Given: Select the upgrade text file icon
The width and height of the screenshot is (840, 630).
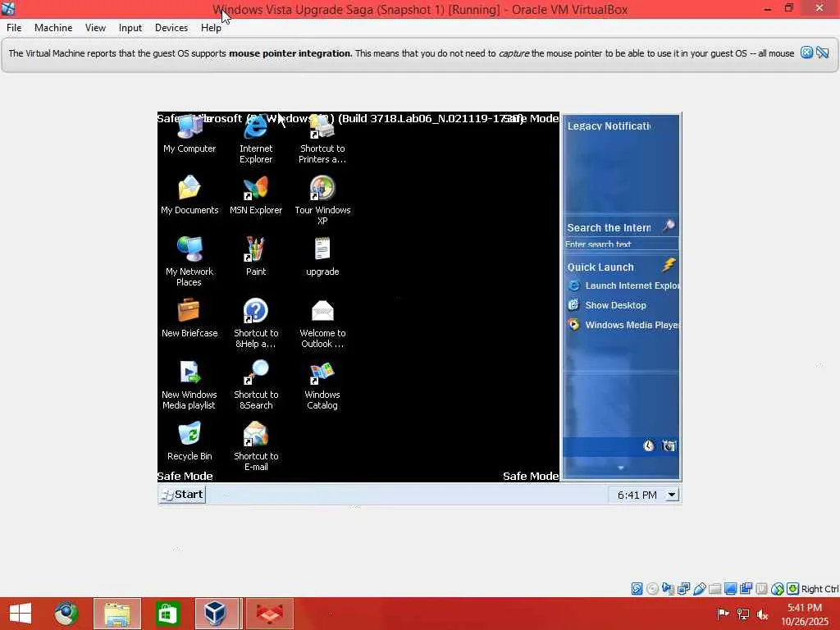Looking at the screenshot, I should tap(322, 257).
